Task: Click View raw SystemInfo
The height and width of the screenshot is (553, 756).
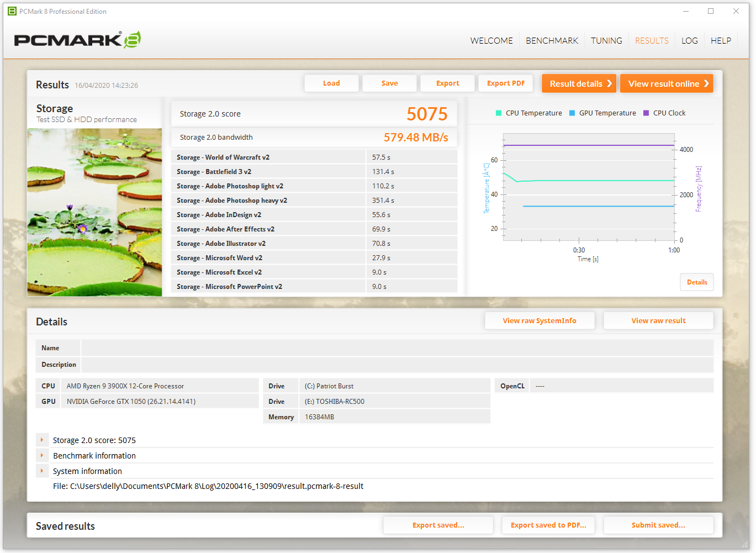Action: click(540, 321)
